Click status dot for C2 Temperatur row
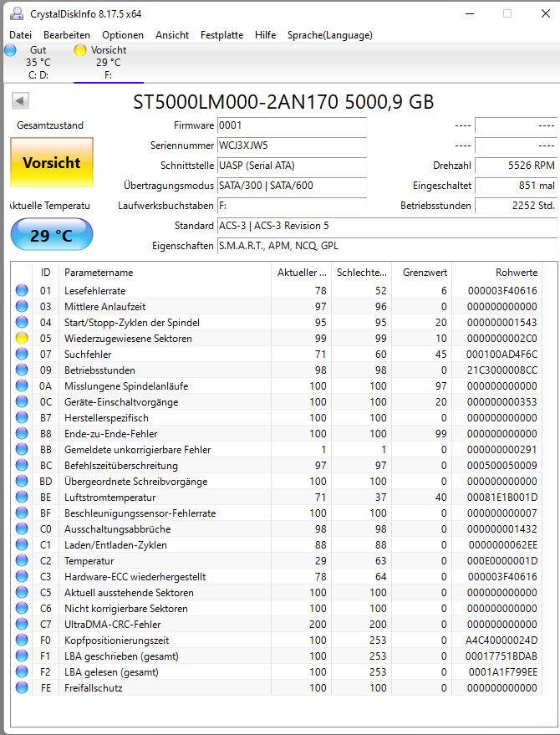 [22, 560]
